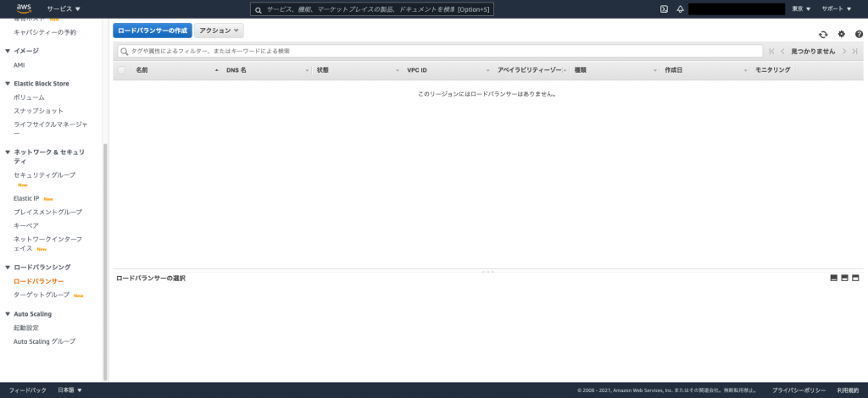Image resolution: width=868 pixels, height=398 pixels.
Task: Open the AWS home logo
Action: coord(24,8)
